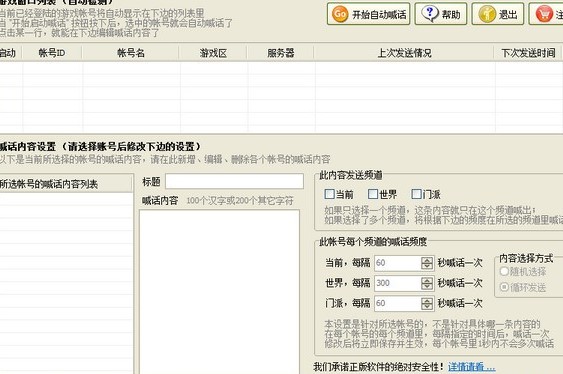Sort by the 服务器 column header

[280, 53]
